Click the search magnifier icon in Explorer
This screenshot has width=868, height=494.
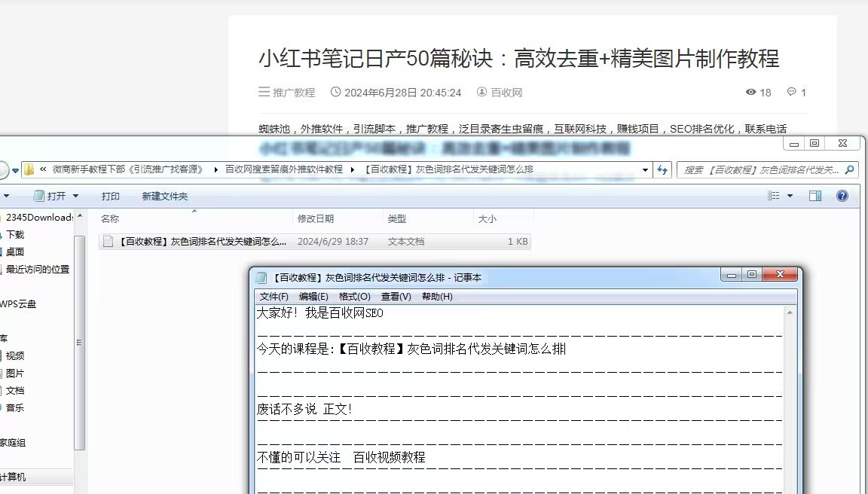pos(850,170)
